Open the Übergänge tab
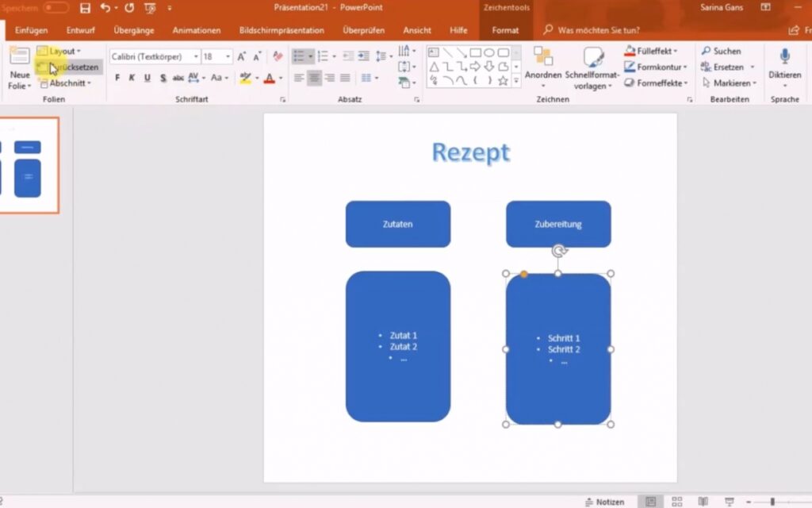 [134, 30]
